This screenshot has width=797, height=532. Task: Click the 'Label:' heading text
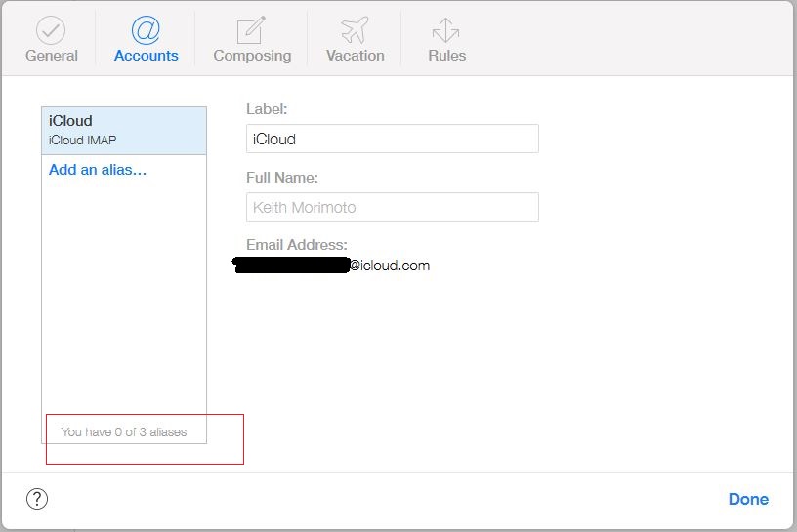[x=267, y=109]
